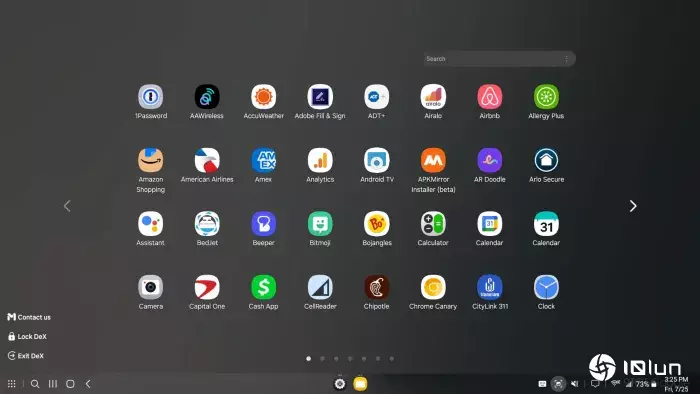Launch Cash App

point(263,287)
